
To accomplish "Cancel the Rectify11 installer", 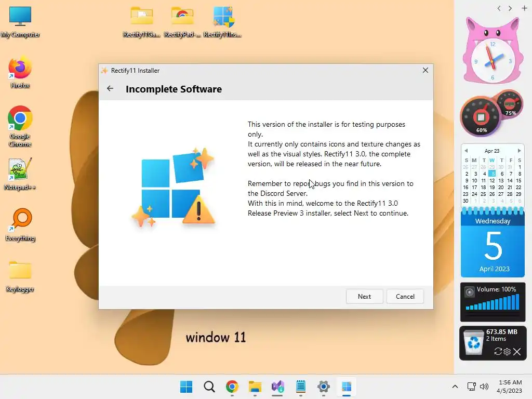I will coord(405,296).
